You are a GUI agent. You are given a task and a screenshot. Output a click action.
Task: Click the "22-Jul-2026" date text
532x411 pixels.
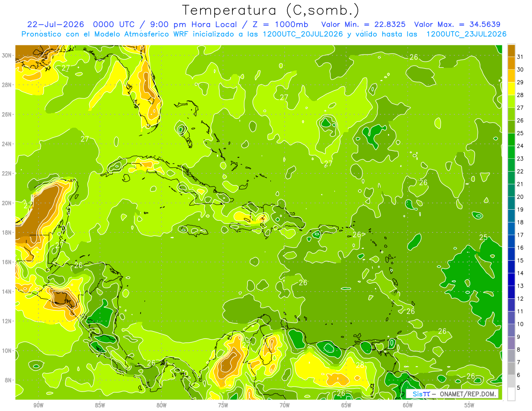[55, 24]
